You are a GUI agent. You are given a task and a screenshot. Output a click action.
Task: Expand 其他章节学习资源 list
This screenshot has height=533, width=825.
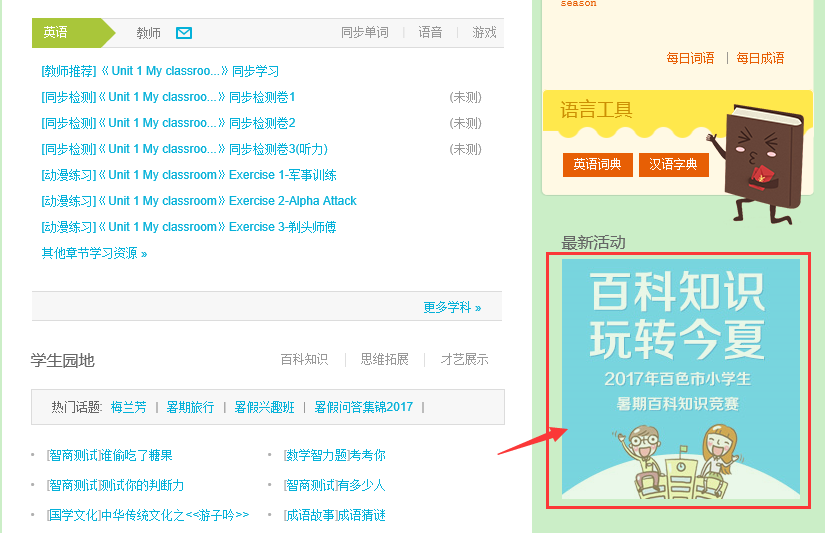94,253
